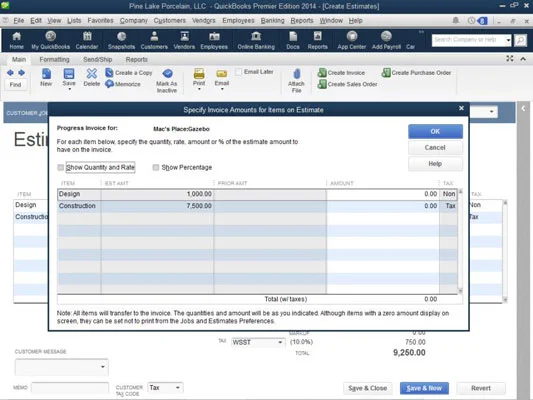Open search scope dropdown arrow
Viewport: 533px width, 400px height.
tap(508, 40)
